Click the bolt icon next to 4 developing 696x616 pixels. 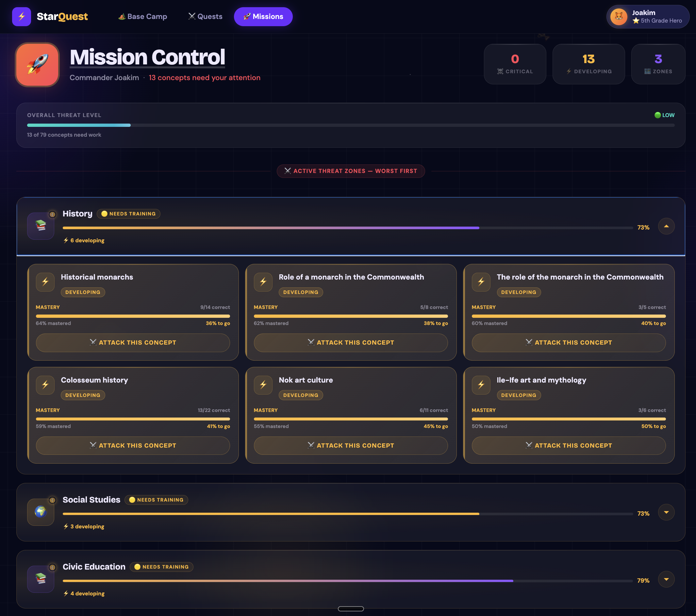[x=66, y=593]
